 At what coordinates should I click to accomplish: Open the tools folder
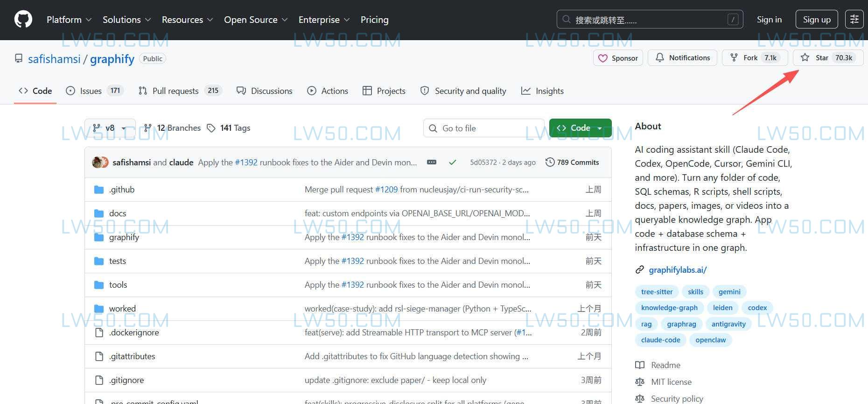[x=118, y=285]
